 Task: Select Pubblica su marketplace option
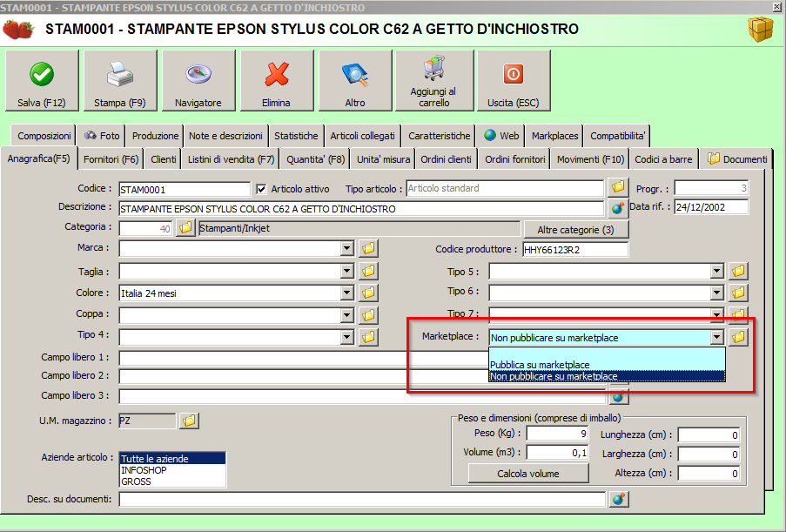click(607, 365)
